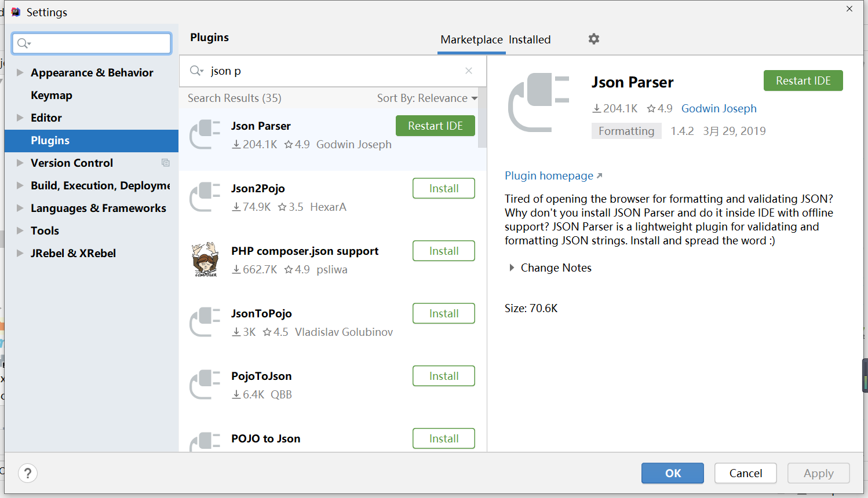Viewport: 868px width, 498px height.
Task: Click the plugin list scrollbar thumb
Action: coord(482,119)
